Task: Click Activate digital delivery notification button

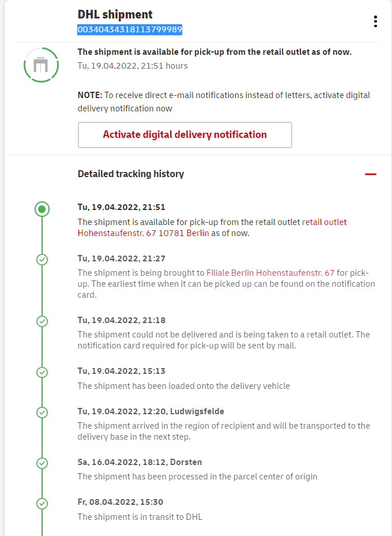Action: (x=185, y=135)
